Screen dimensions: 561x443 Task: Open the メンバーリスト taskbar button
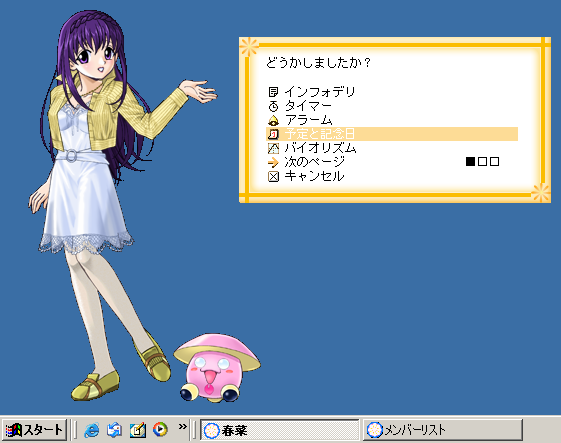[443, 430]
